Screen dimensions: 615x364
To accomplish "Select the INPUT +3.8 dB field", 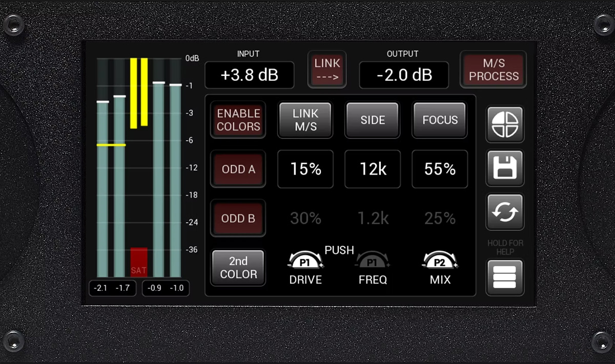I will point(250,75).
